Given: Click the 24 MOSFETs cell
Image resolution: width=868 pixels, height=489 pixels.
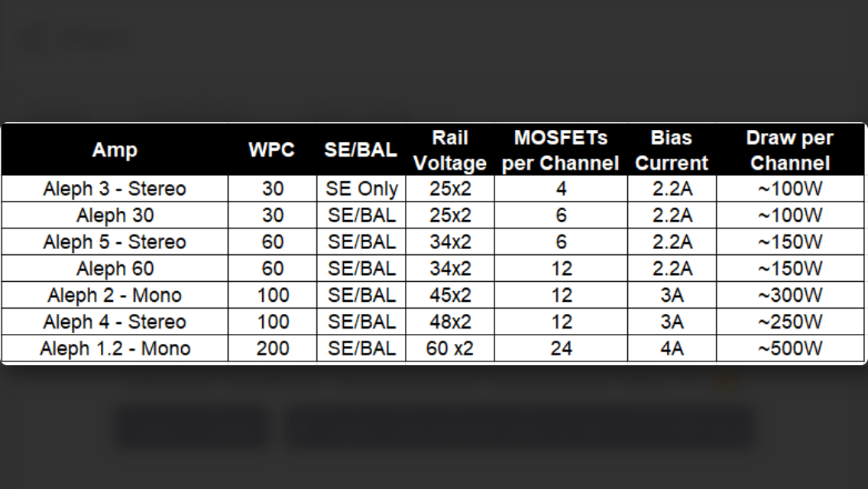Looking at the screenshot, I should point(561,348).
